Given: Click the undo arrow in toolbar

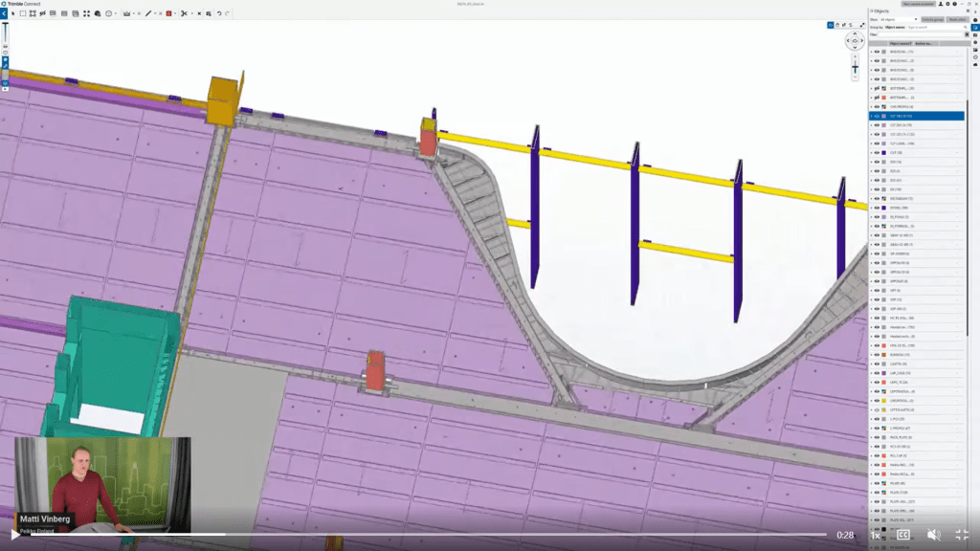Looking at the screenshot, I should coord(219,13).
